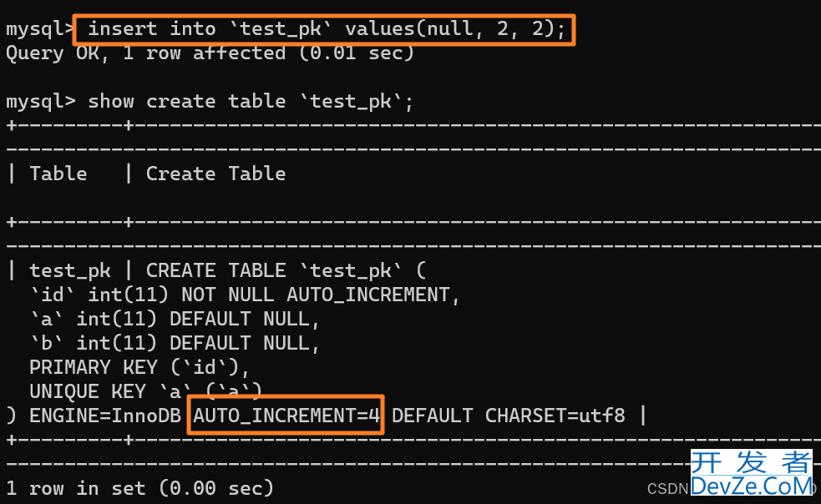Viewport: 821px width, 504px height.
Task: Click the CSDN watermark text
Action: coord(667,489)
